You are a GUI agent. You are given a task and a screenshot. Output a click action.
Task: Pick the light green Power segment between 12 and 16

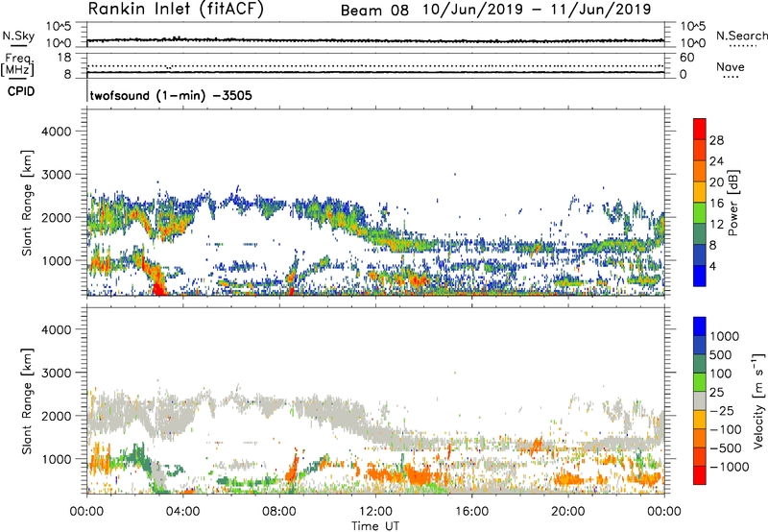[x=700, y=213]
